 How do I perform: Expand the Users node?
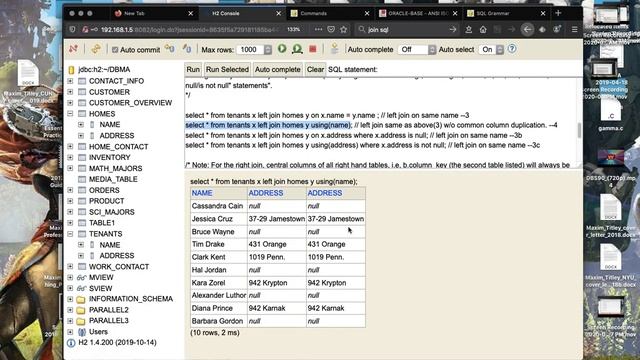click(x=70, y=331)
